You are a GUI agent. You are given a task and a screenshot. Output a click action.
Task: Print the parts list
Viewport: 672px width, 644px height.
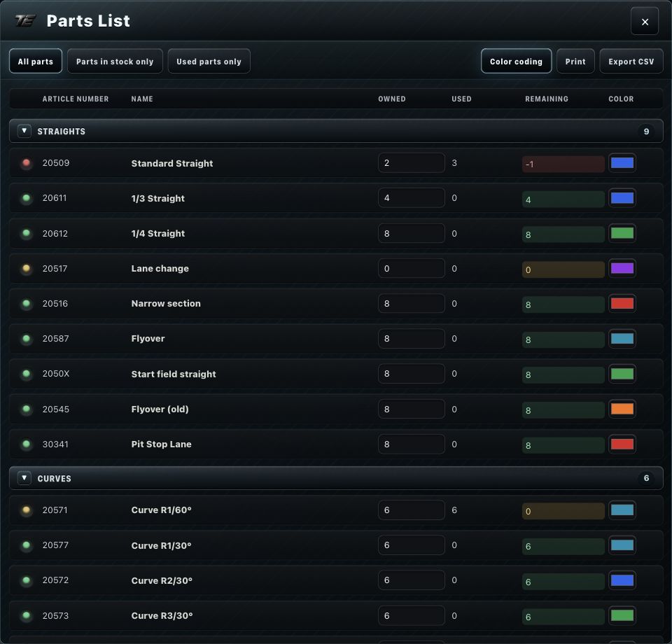[575, 62]
